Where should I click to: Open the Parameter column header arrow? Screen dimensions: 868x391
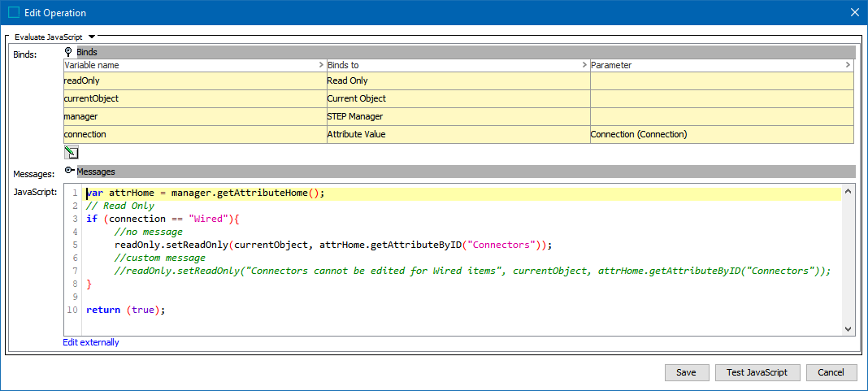point(848,65)
